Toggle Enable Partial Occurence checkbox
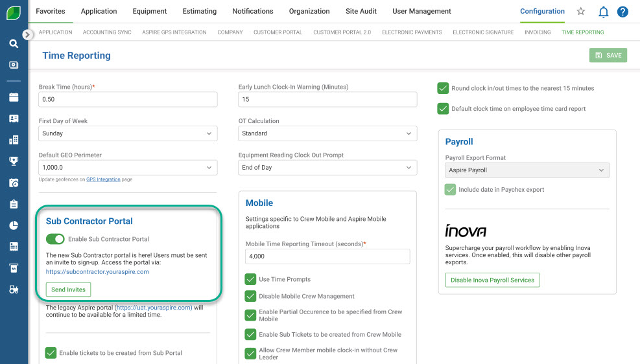The image size is (640, 364). (x=250, y=315)
